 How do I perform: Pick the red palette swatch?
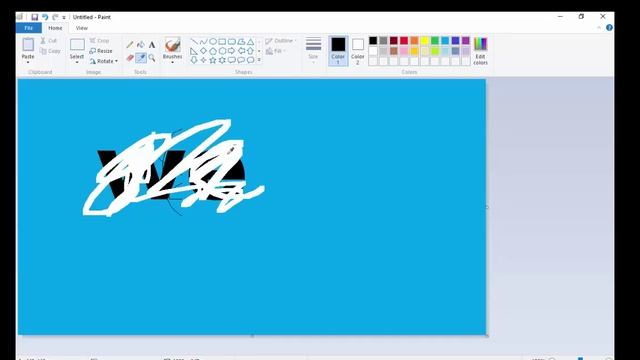tap(404, 40)
